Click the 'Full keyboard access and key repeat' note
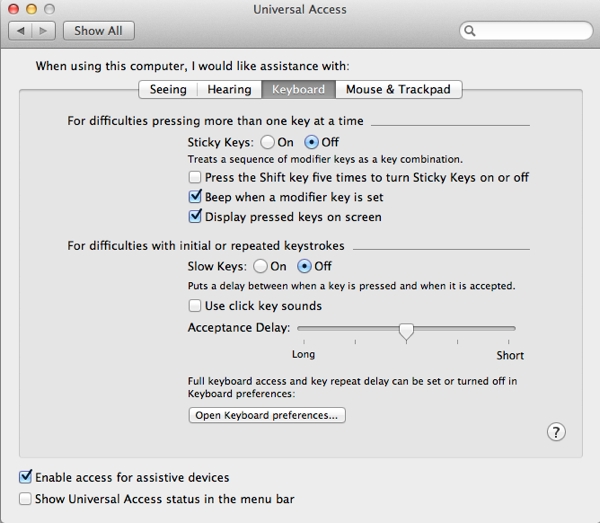Screen dimensions: 600x523 (352, 387)
